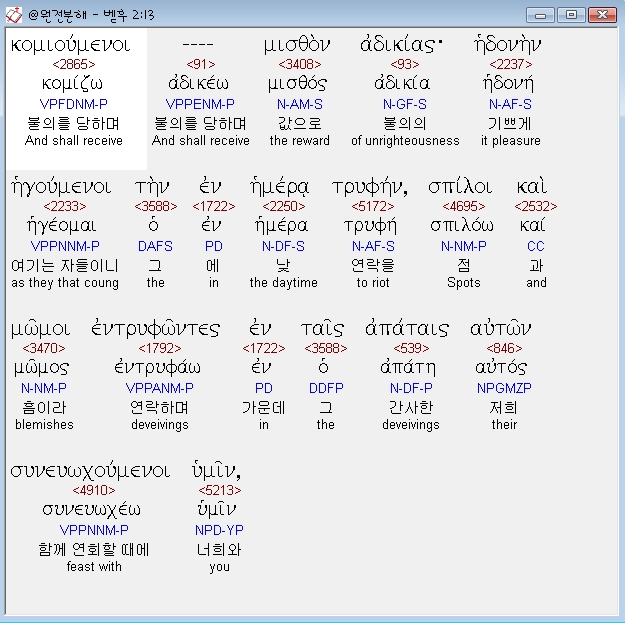The image size is (625, 623).
Task: Select the Greek word αὐτῶν
Action: pyautogui.click(x=501, y=329)
